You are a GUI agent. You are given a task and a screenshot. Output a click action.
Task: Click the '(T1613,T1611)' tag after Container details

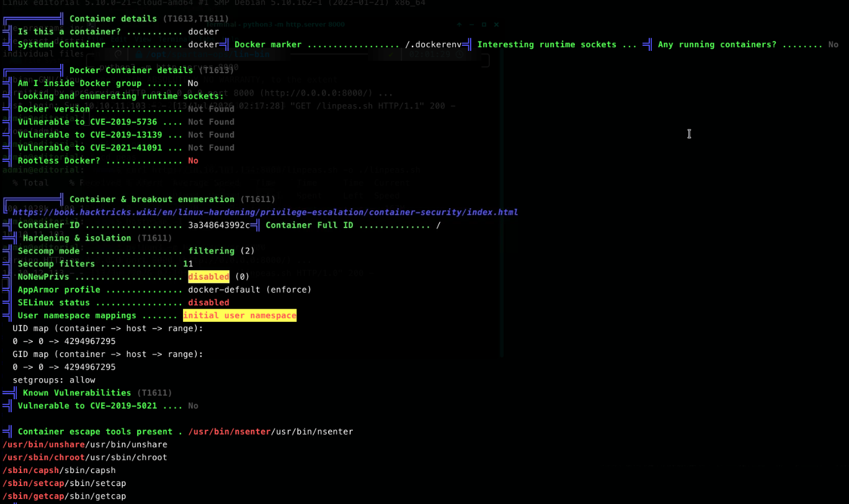(x=196, y=19)
